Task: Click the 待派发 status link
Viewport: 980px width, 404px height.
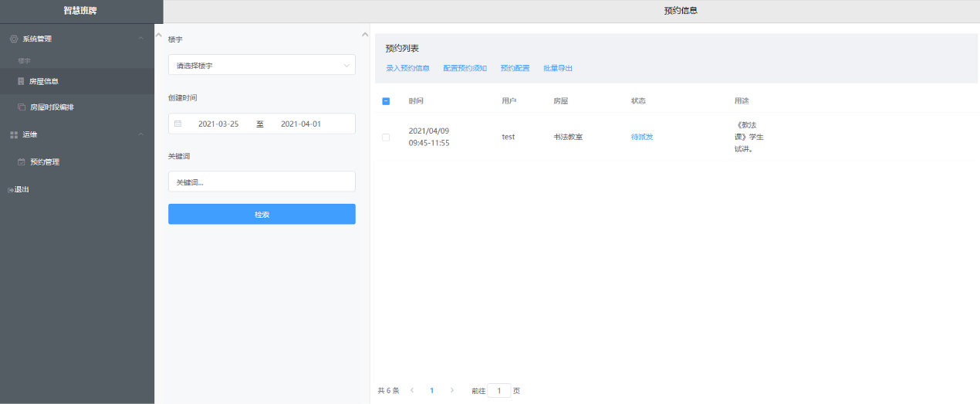Action: [642, 137]
